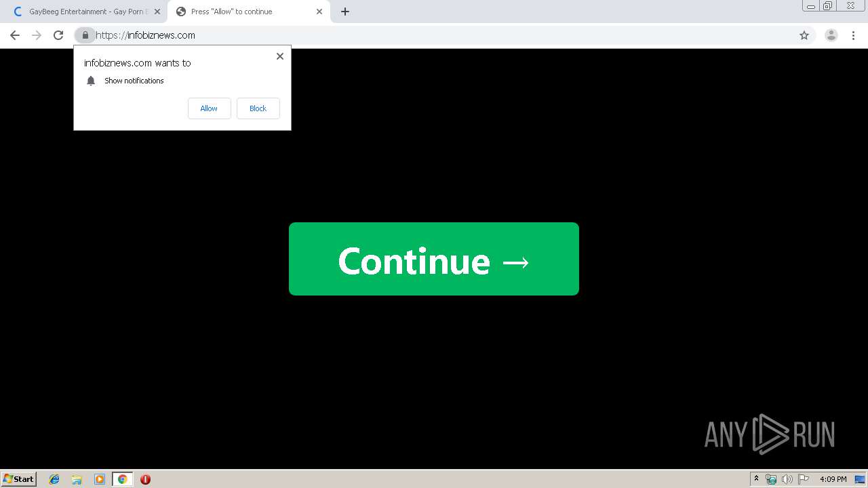Switch to the GayBeeg Entertainment tab
Viewport: 868px width, 488px height.
pyautogui.click(x=85, y=12)
